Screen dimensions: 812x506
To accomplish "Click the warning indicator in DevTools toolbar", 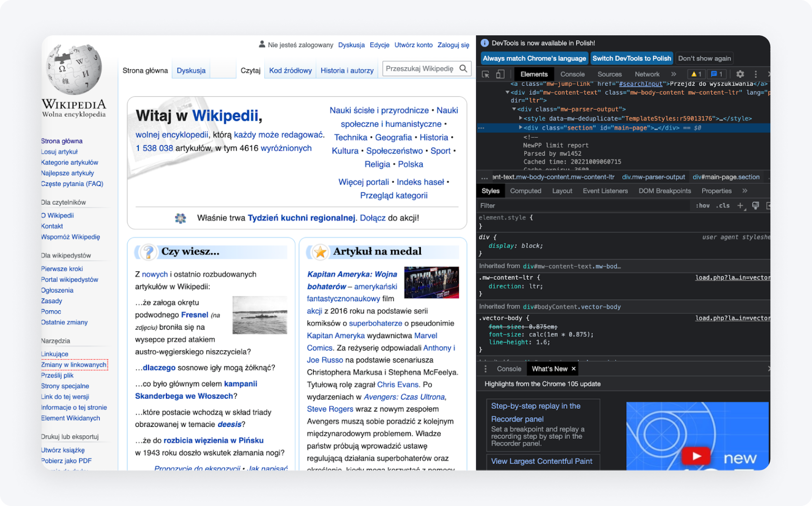I will (696, 74).
